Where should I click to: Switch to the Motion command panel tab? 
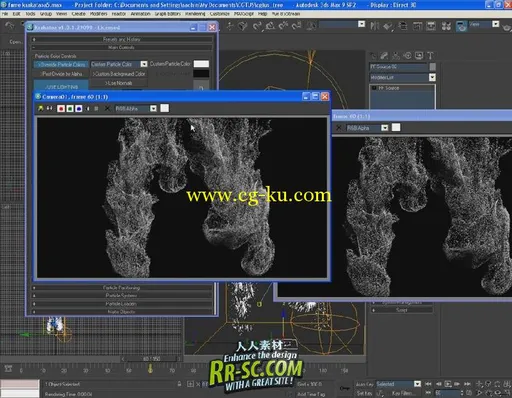click(x=407, y=56)
